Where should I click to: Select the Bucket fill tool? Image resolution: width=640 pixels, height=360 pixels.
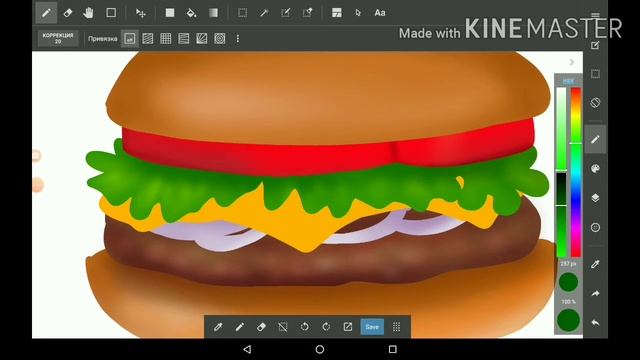tap(191, 13)
